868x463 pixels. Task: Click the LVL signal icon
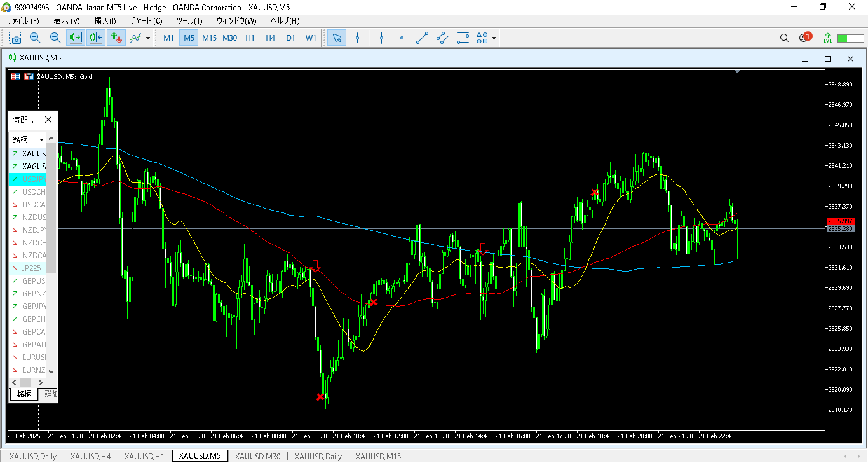pos(827,38)
